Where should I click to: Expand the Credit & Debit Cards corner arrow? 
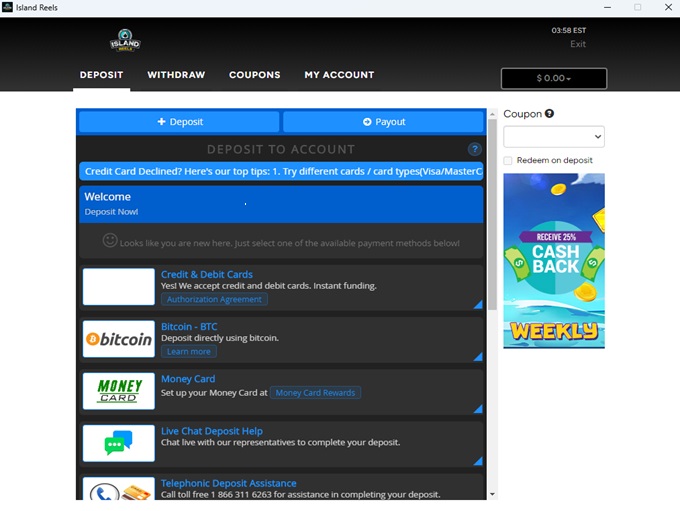click(x=477, y=305)
